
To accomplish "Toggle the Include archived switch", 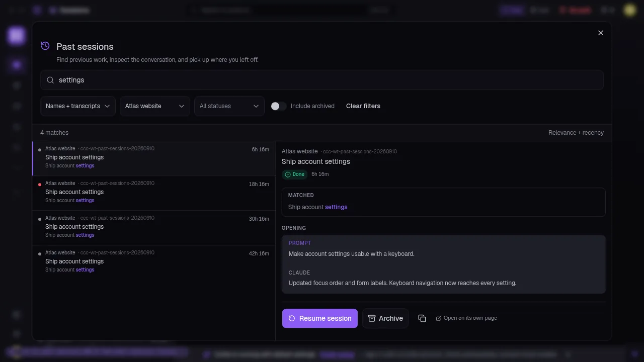I will tap(279, 106).
